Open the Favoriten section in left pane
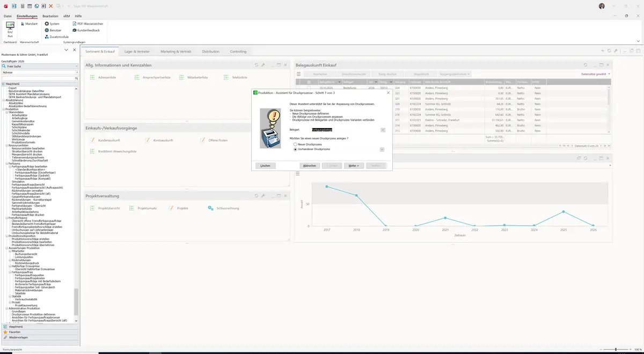 pos(40,332)
